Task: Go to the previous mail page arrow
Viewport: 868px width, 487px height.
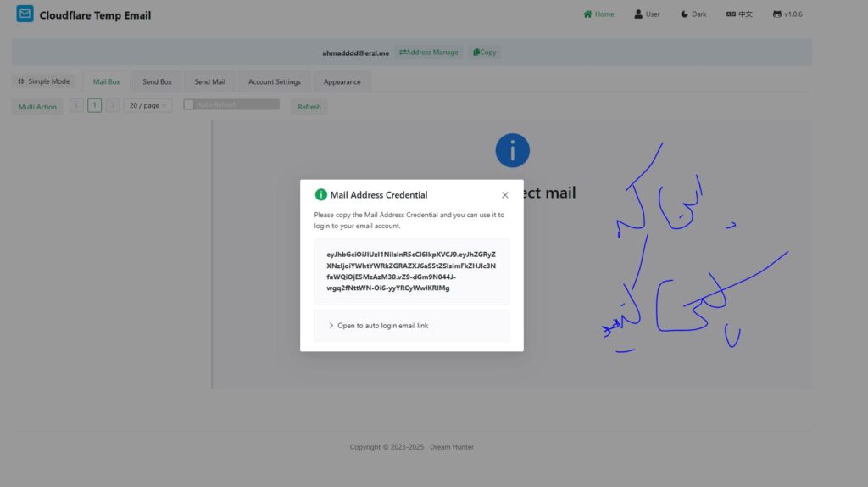Action: (76, 105)
